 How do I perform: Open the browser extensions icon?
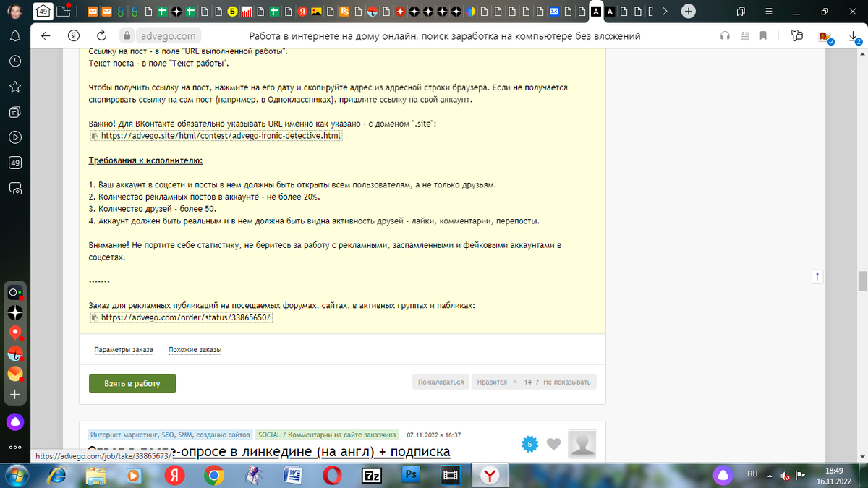[797, 36]
